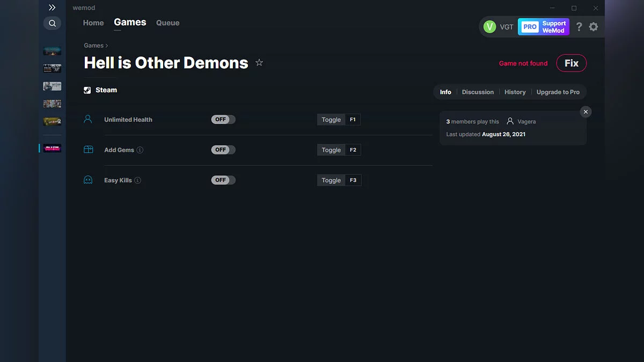
Task: Toggle the Add Gems switch
Action: click(x=223, y=150)
